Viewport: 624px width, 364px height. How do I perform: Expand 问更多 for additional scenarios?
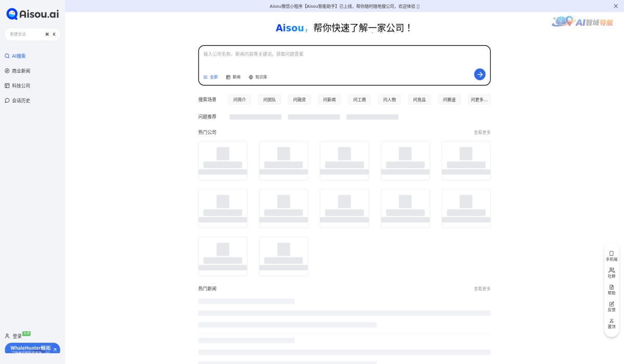[x=479, y=99]
